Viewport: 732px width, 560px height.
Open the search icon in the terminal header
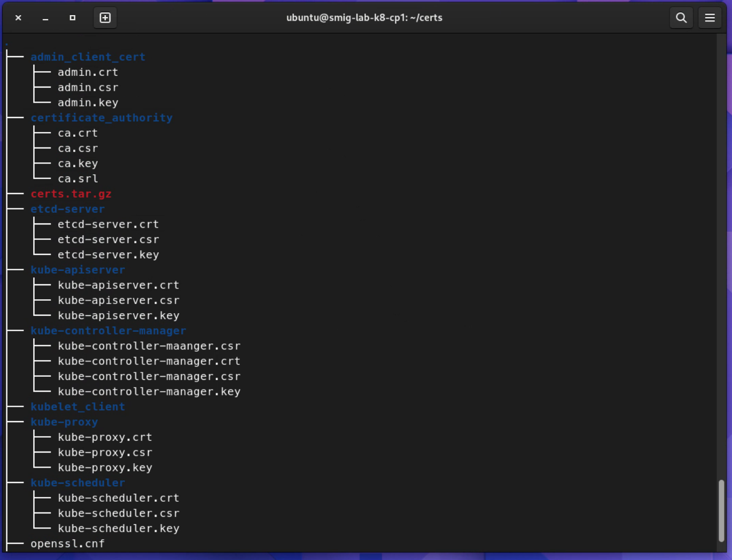click(681, 17)
